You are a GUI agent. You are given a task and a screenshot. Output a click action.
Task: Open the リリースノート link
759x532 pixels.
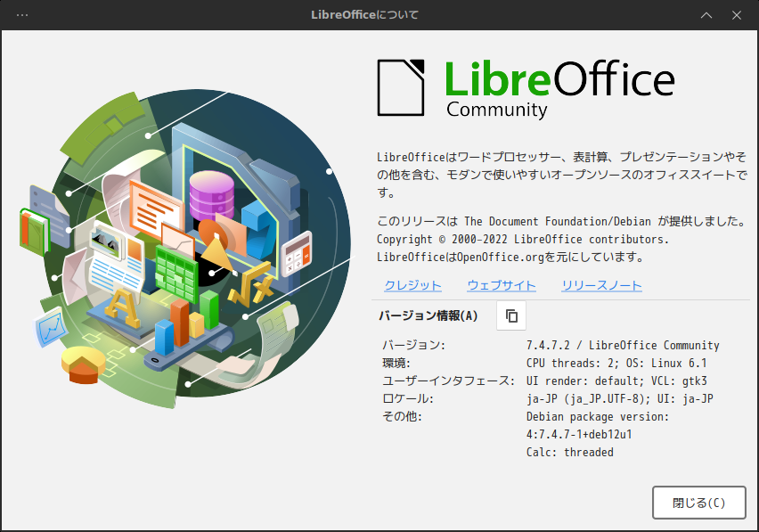point(601,285)
